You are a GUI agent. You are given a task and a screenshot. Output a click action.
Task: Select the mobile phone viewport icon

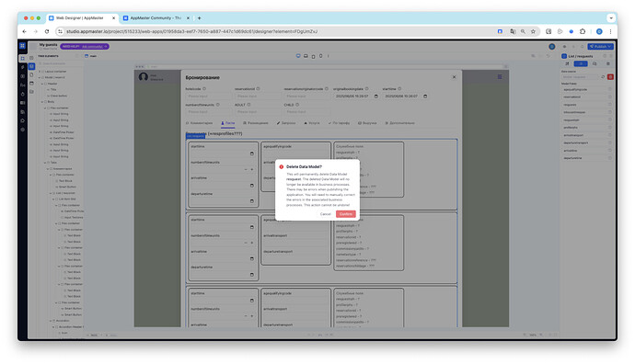321,56
